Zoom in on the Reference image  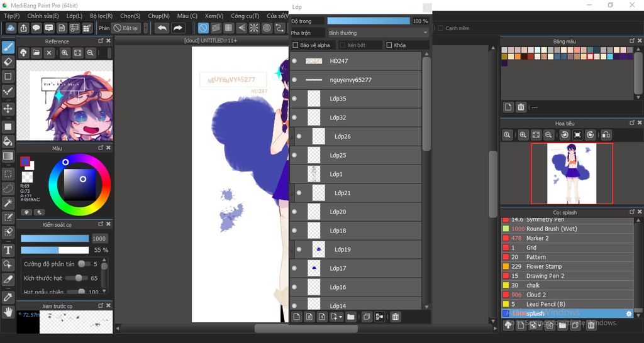coord(65,53)
